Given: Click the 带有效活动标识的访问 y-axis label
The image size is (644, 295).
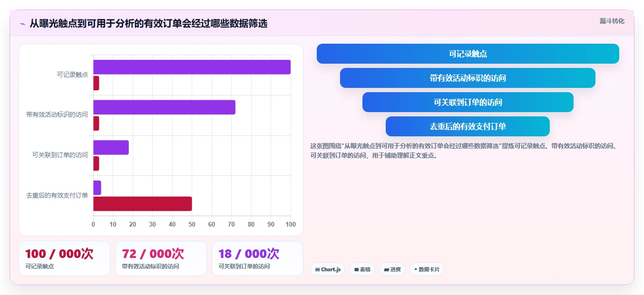Looking at the screenshot, I should 57,114.
